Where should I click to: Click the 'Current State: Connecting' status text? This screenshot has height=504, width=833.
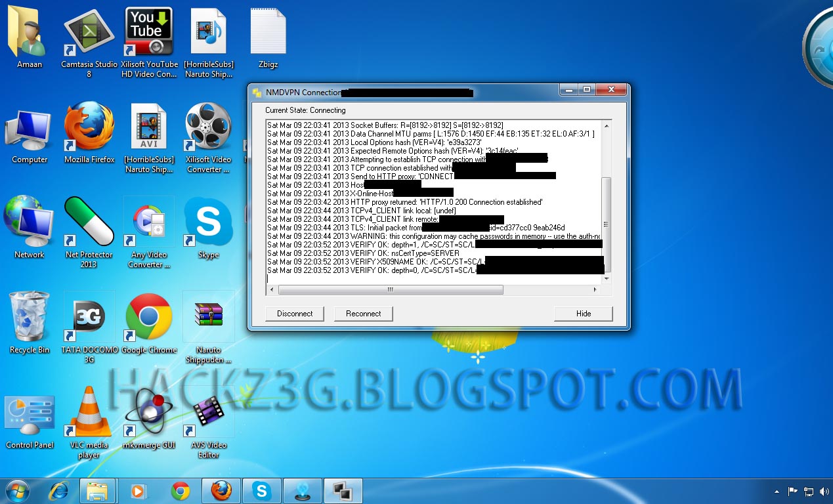coord(305,110)
